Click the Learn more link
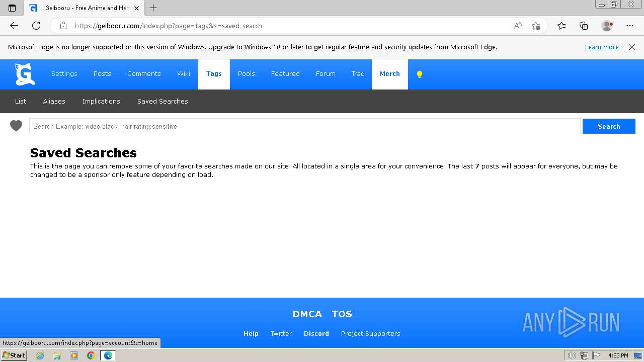Viewport: 644px width, 362px height. pyautogui.click(x=602, y=47)
